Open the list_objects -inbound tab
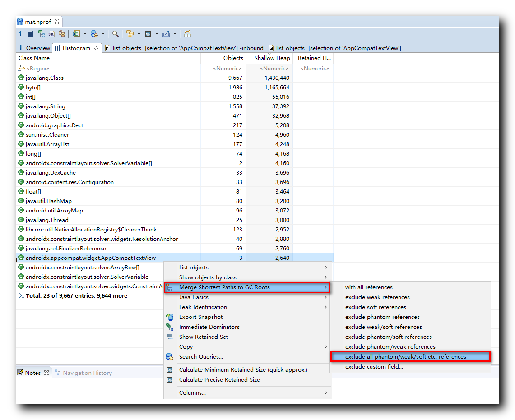 click(184, 48)
